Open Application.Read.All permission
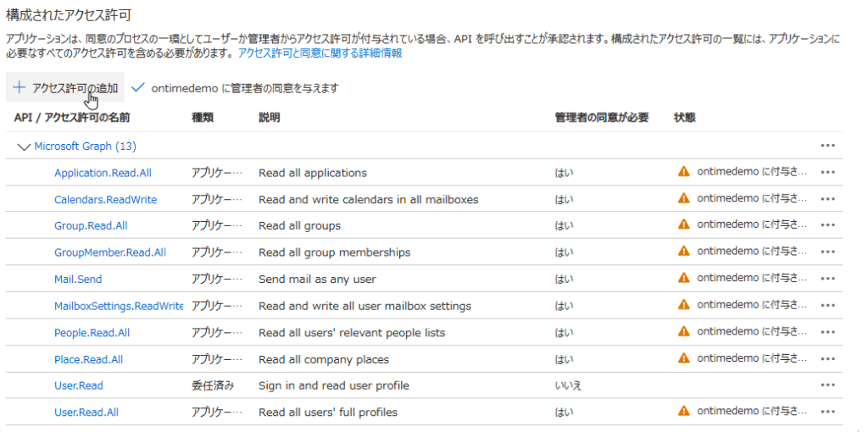This screenshot has width=868, height=432. [x=103, y=173]
